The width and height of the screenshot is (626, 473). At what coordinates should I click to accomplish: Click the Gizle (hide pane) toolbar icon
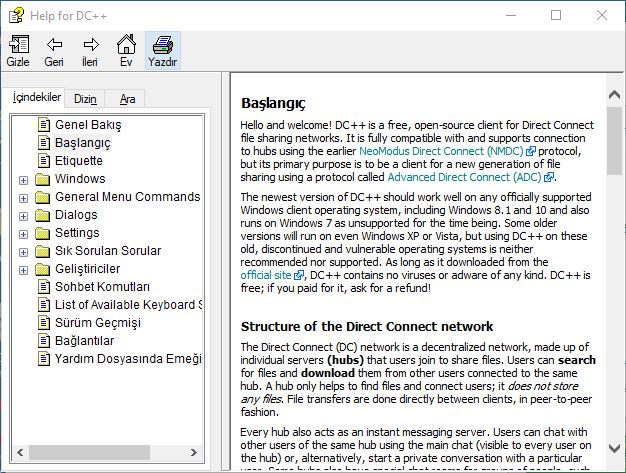click(x=18, y=44)
